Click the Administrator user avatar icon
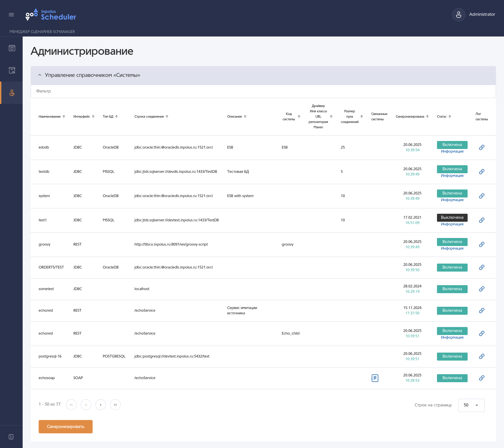 [458, 15]
